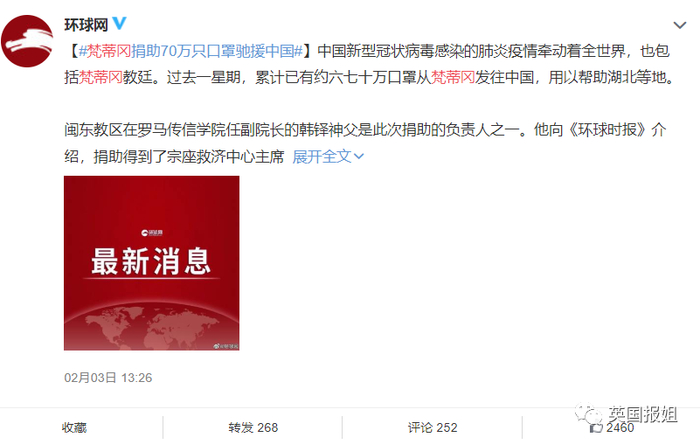This screenshot has width=700, height=445.
Task: Click red 梵蒂冈 keyword before 发往中国
Action: [x=453, y=78]
